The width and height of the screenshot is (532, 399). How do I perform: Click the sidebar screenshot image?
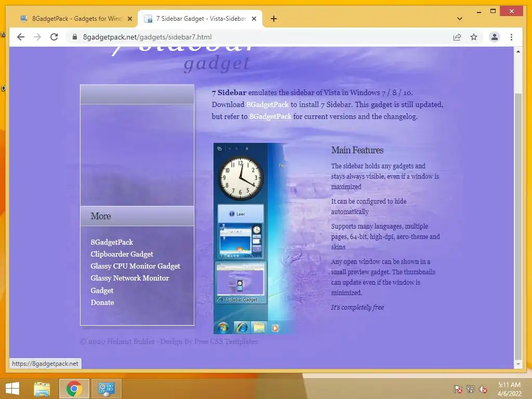[x=254, y=238]
